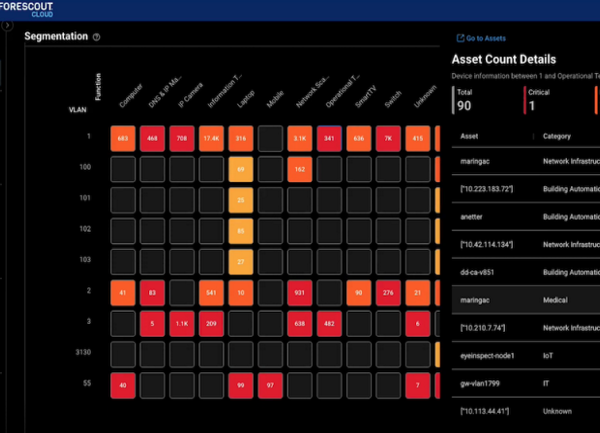
Task: Select the anetter asset row
Action: click(x=472, y=214)
